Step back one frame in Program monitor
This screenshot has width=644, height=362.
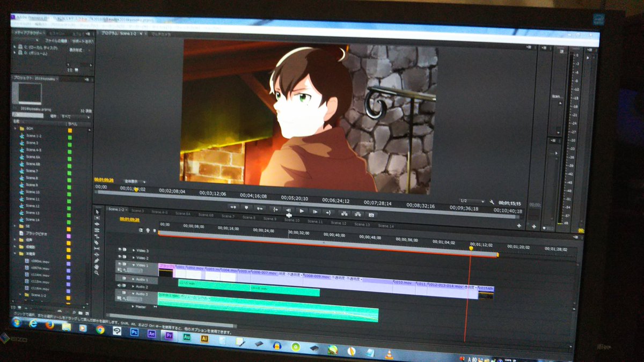click(288, 210)
